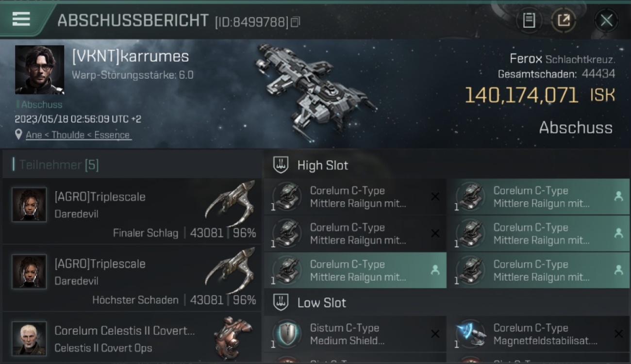Viewport: 631px width, 364px height.
Task: Close the Abschussbericht window
Action: pyautogui.click(x=606, y=20)
